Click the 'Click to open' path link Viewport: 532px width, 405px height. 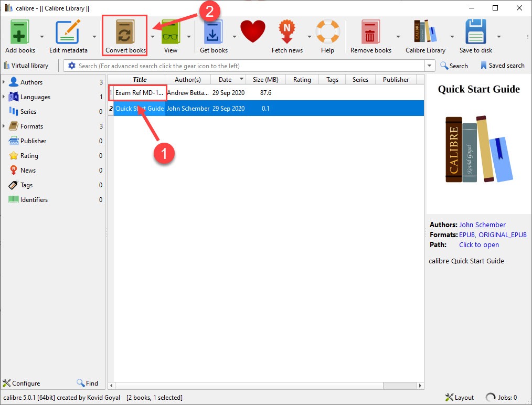[478, 244]
